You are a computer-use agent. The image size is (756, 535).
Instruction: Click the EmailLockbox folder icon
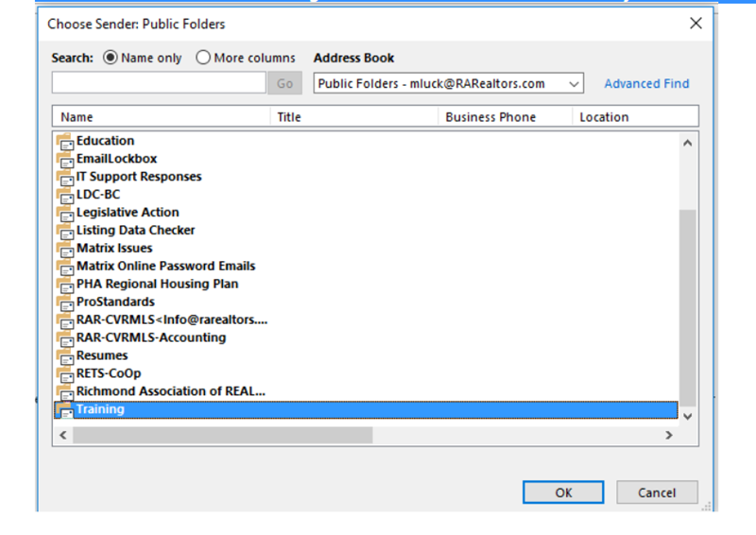[64, 159]
